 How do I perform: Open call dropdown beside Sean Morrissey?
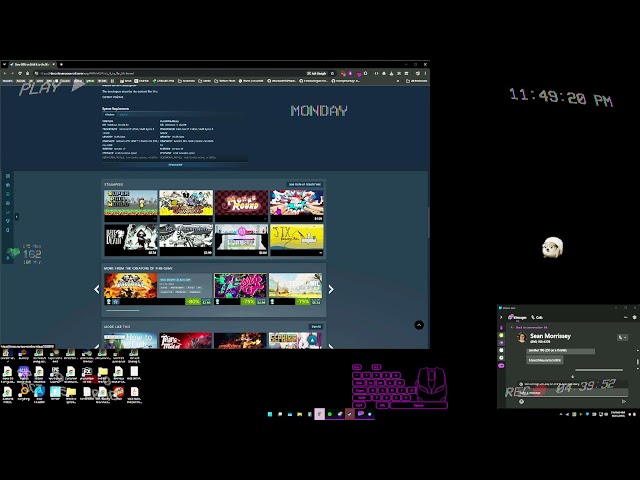pyautogui.click(x=622, y=337)
